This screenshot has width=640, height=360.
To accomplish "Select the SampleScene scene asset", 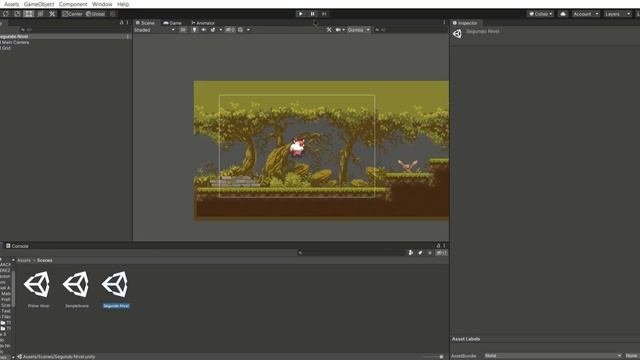I will tap(77, 289).
